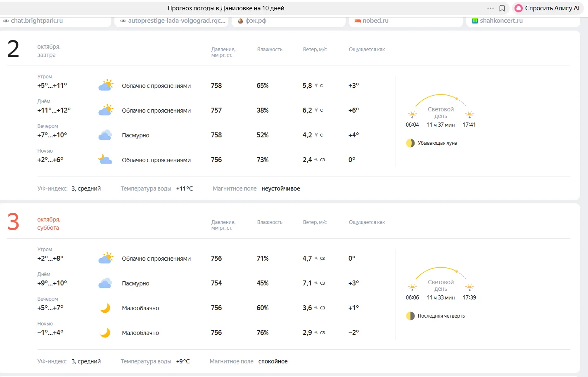
Task: Click October 3 evening moon icon
Action: 105,308
